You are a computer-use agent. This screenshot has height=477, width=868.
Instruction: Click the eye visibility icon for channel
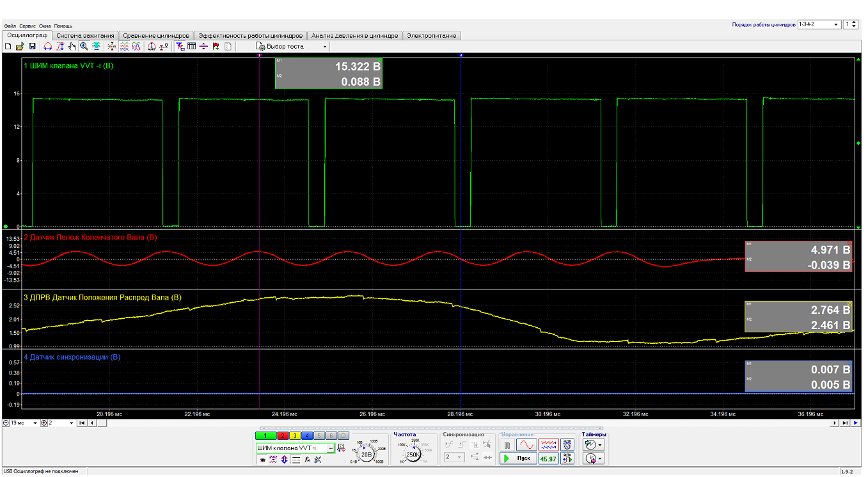click(x=262, y=460)
